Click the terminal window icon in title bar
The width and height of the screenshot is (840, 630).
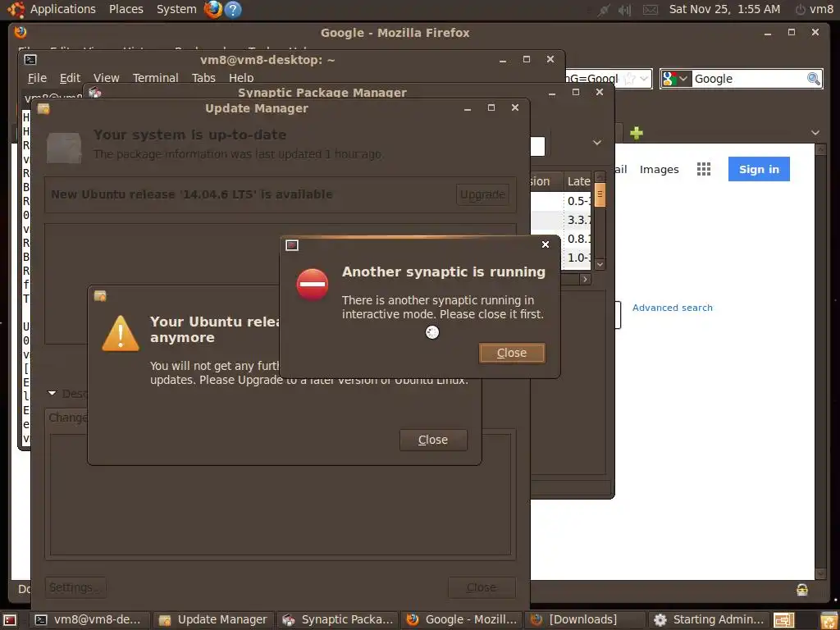point(30,60)
